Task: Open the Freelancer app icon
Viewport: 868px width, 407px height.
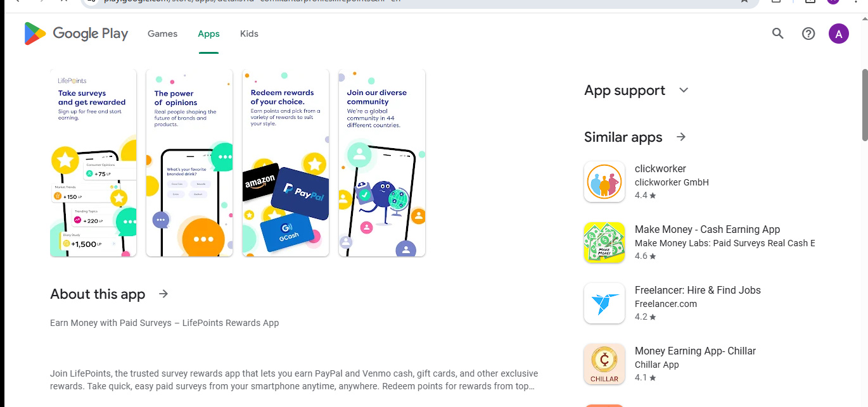Action: point(604,303)
